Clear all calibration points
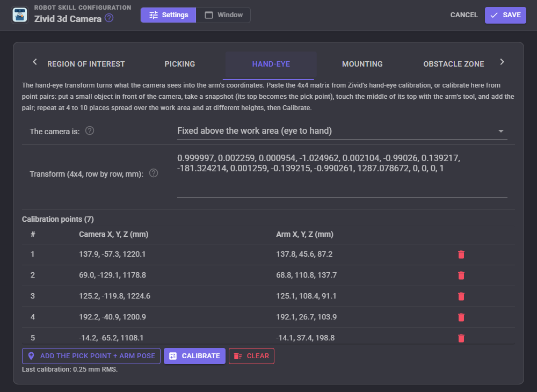 [251, 356]
